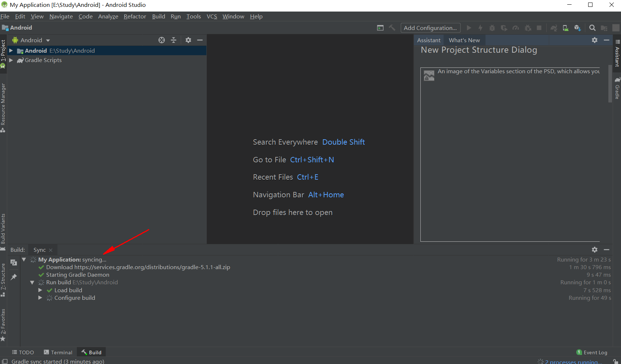Click the Search Everywhere magnifier icon

[x=592, y=28]
